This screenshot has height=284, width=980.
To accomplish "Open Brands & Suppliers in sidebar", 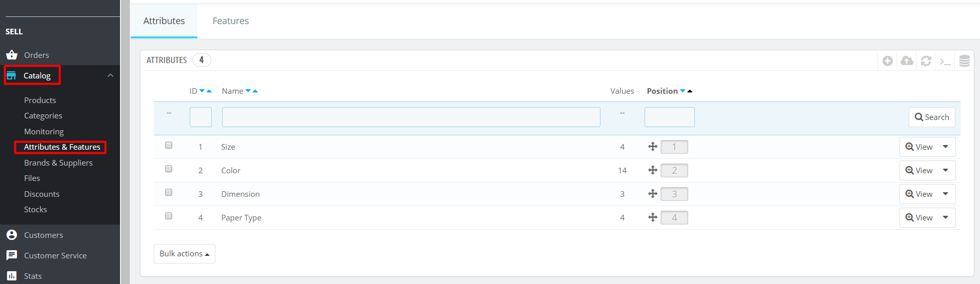I will point(58,163).
